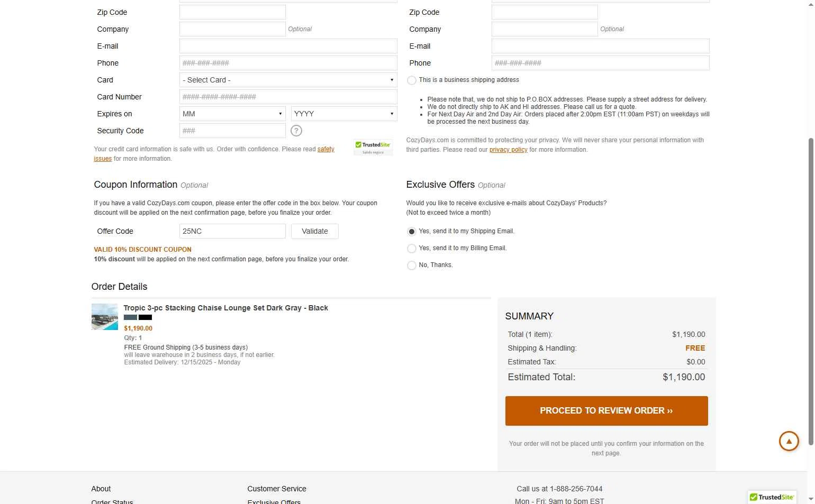Click the orange $1,190.00 item price

tap(138, 328)
